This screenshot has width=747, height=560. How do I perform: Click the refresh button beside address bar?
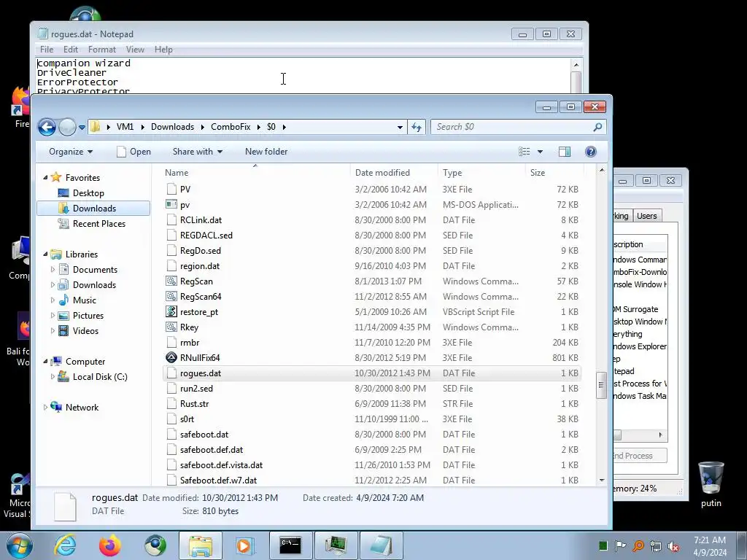pyautogui.click(x=417, y=127)
